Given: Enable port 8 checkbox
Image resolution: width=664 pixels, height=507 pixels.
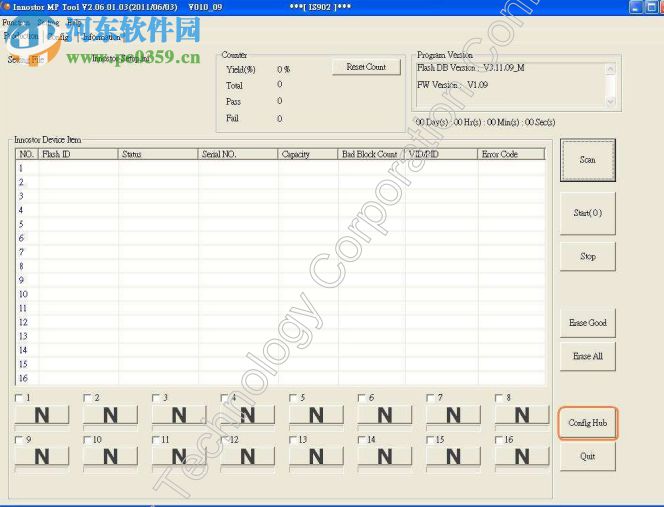Looking at the screenshot, I should (x=499, y=398).
